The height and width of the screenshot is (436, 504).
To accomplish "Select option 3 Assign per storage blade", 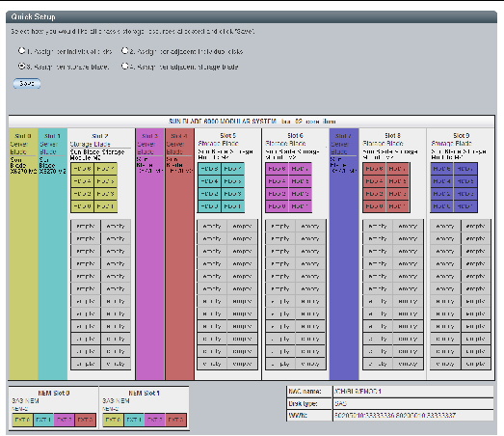I will (x=21, y=66).
